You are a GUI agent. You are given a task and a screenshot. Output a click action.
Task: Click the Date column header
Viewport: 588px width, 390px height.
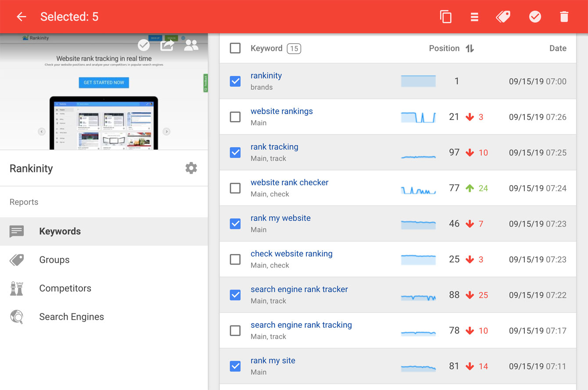coord(558,48)
